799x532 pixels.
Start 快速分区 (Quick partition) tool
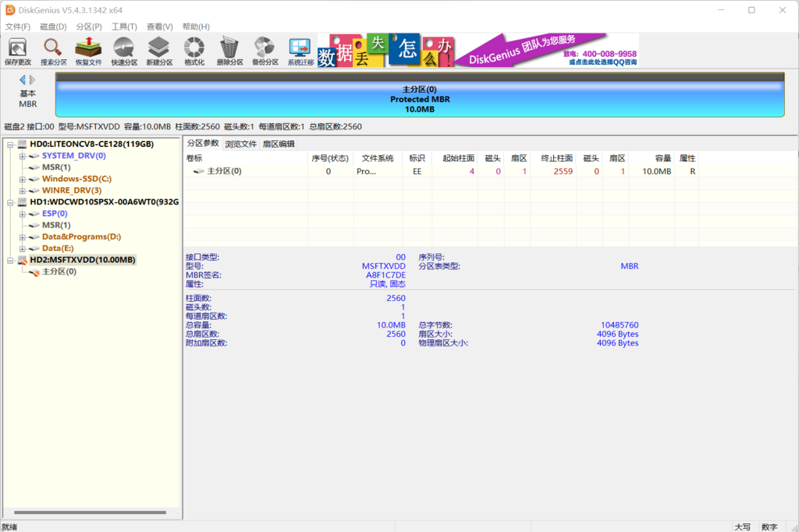point(124,51)
